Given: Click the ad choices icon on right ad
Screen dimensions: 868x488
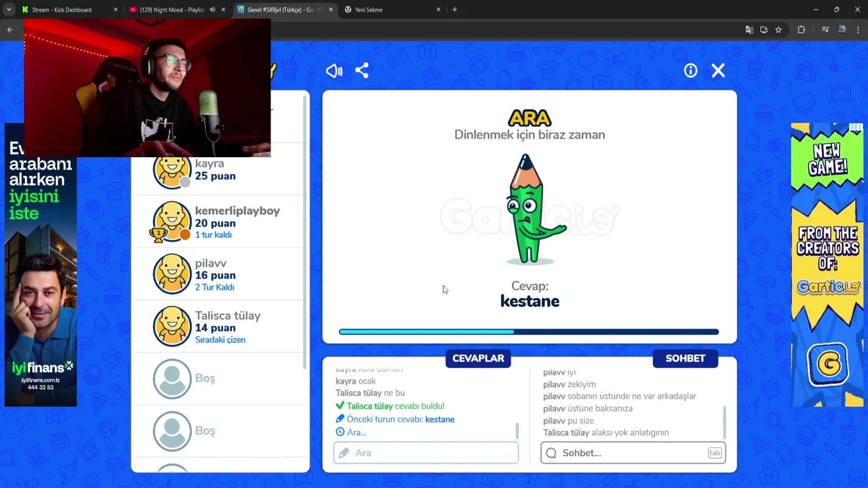Looking at the screenshot, I should [856, 127].
